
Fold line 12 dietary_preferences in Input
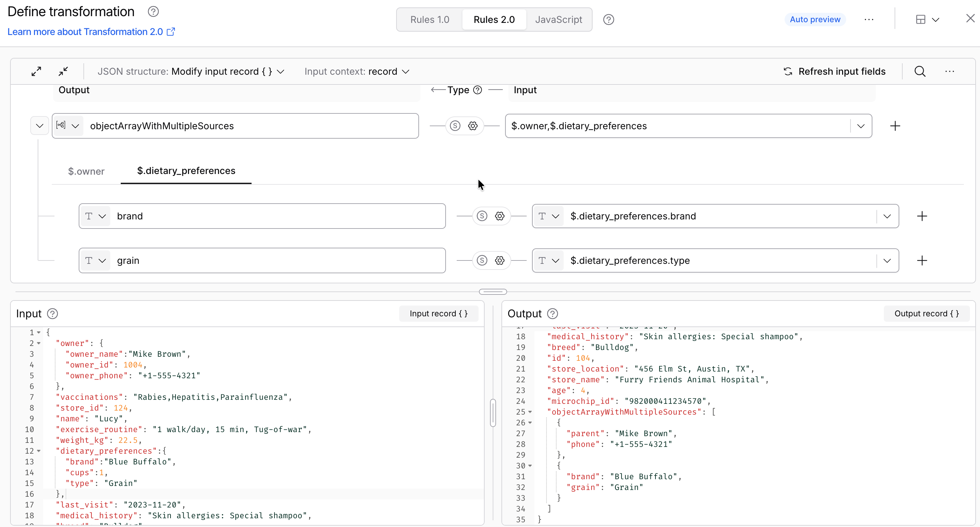(x=38, y=451)
